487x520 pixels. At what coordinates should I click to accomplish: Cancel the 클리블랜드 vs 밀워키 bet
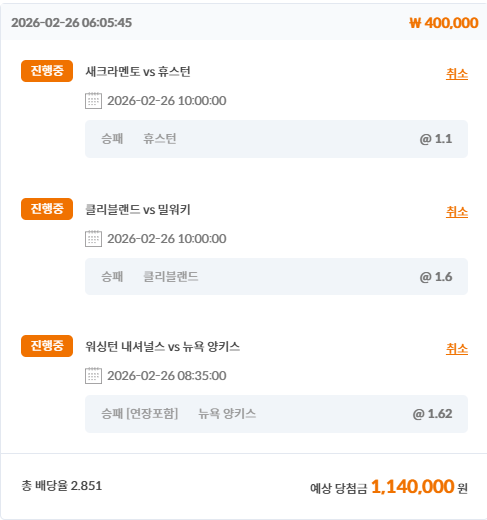click(457, 212)
